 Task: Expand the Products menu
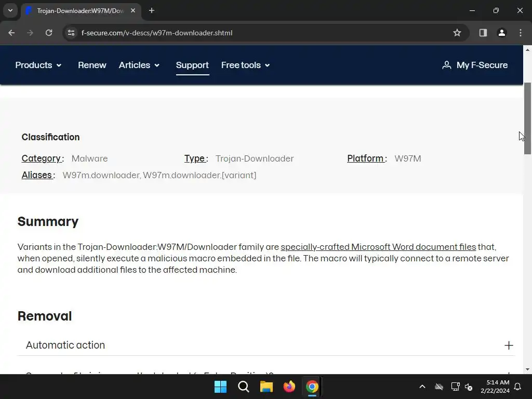coord(38,65)
